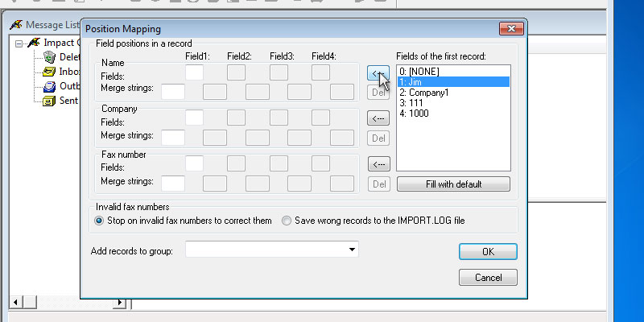Collapse the Impact tree root node
The width and height of the screenshot is (644, 322).
tap(19, 42)
